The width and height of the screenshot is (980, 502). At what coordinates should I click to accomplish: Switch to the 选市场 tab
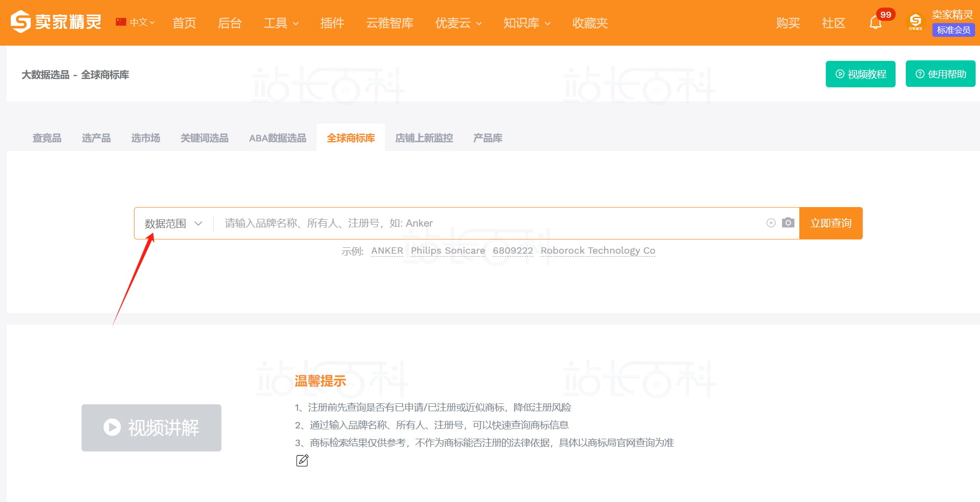pos(146,138)
